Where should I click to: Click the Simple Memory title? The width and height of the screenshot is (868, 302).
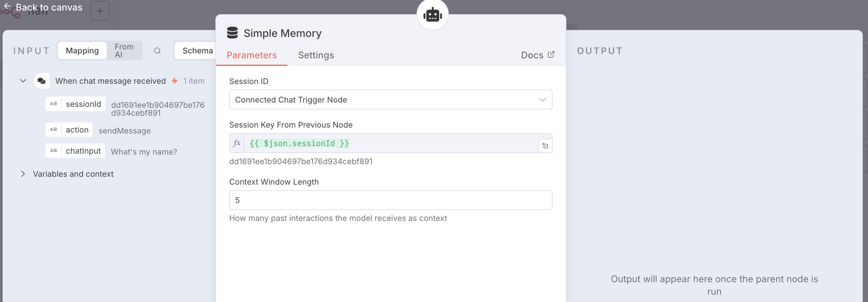283,33
